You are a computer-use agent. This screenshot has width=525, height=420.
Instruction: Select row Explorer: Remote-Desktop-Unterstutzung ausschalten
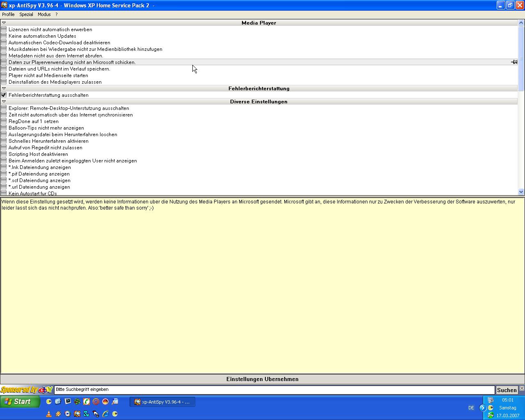[x=259, y=108]
